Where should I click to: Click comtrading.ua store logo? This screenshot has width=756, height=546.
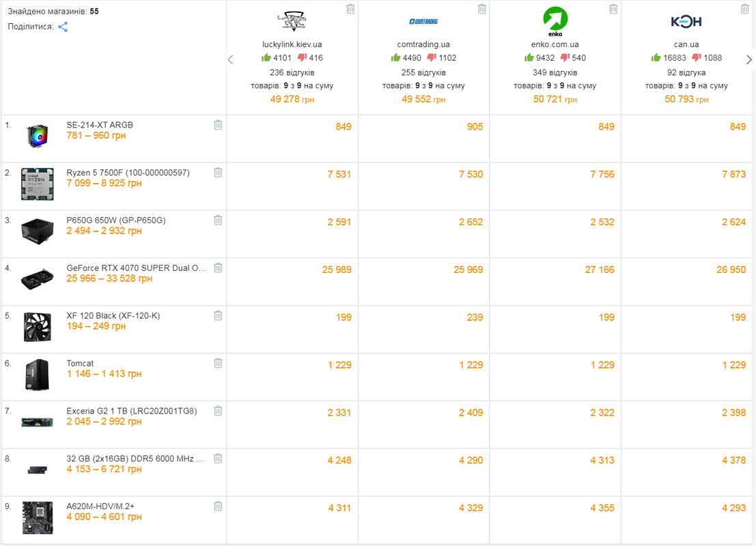[x=423, y=21]
